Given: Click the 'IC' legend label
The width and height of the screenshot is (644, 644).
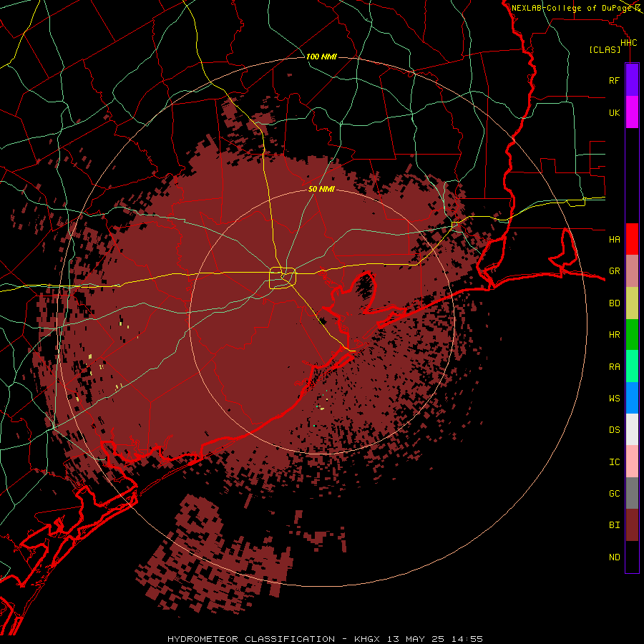Looking at the screenshot, I should click(x=614, y=462).
